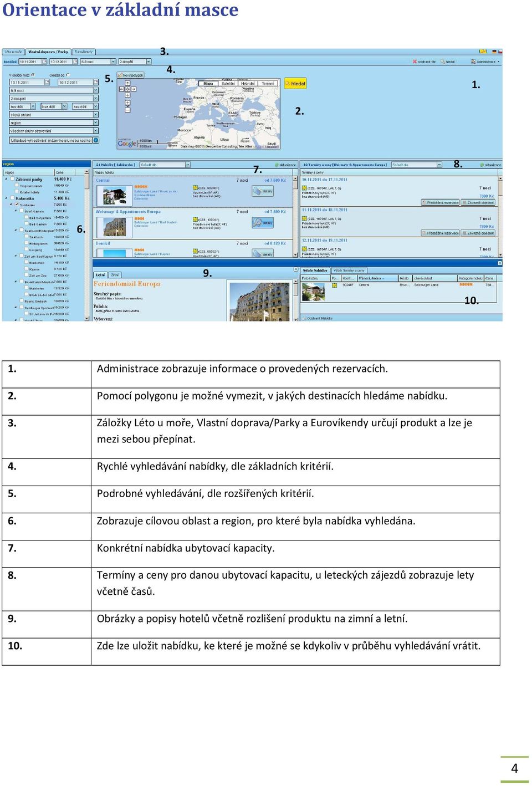This screenshot has width=532, height=786.
Task: Check the Kaprun checkbox
Action: (26, 269)
